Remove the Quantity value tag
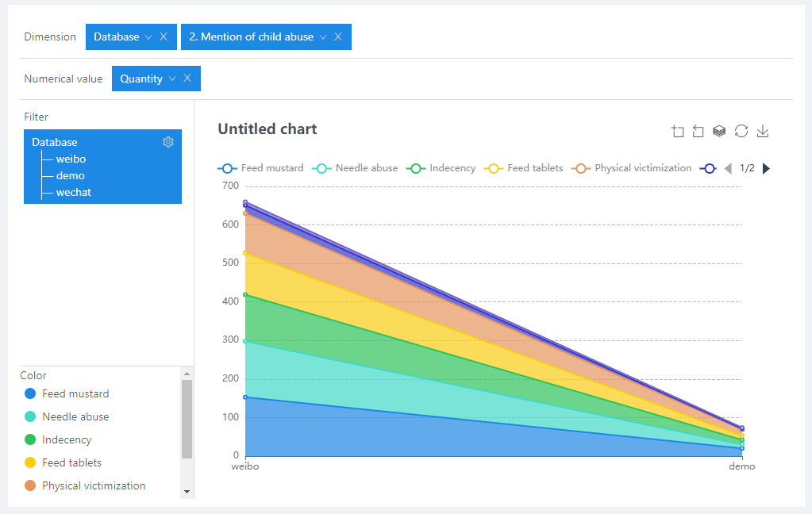Image resolution: width=812 pixels, height=514 pixels. coord(187,78)
